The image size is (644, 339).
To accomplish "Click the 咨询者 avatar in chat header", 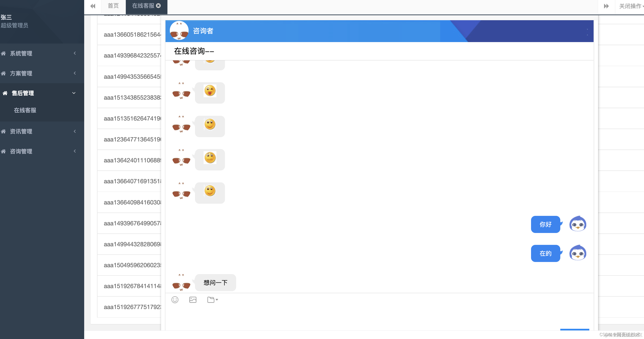I will (x=179, y=30).
